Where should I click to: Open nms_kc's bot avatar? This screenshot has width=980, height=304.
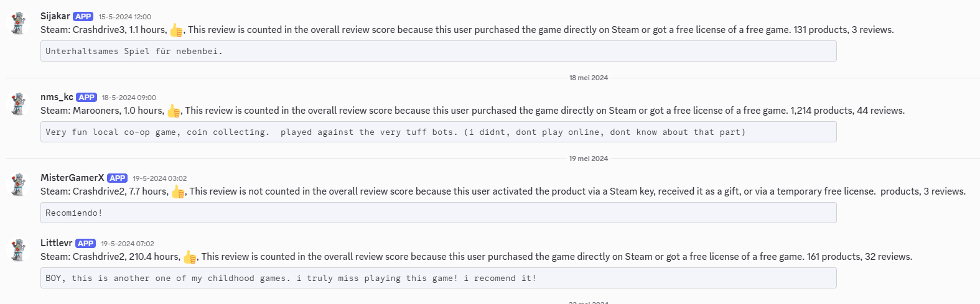click(x=19, y=104)
